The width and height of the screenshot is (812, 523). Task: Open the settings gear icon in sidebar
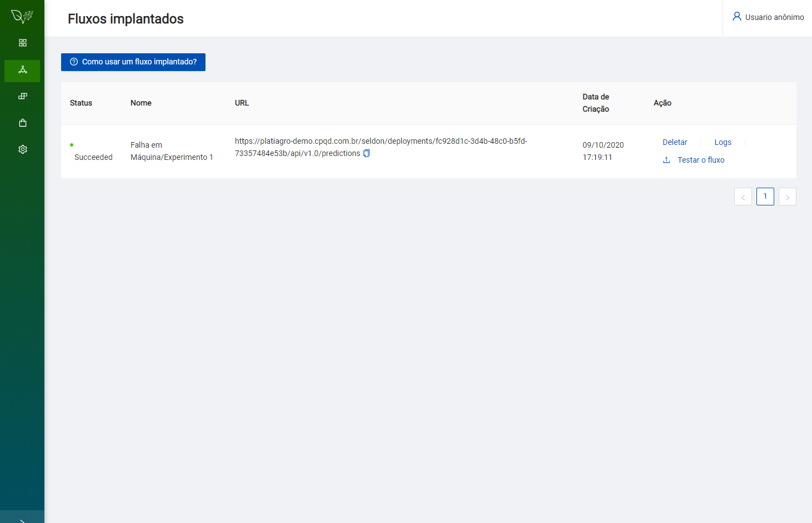(23, 149)
